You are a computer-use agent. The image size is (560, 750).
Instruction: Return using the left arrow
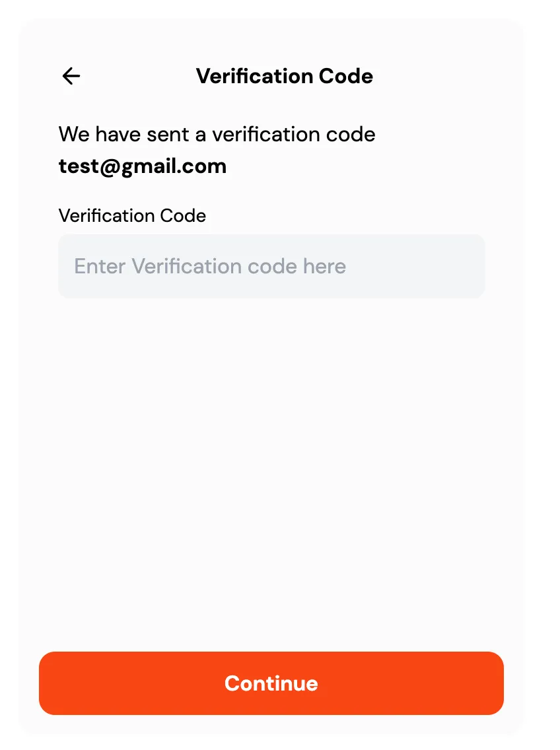71,77
